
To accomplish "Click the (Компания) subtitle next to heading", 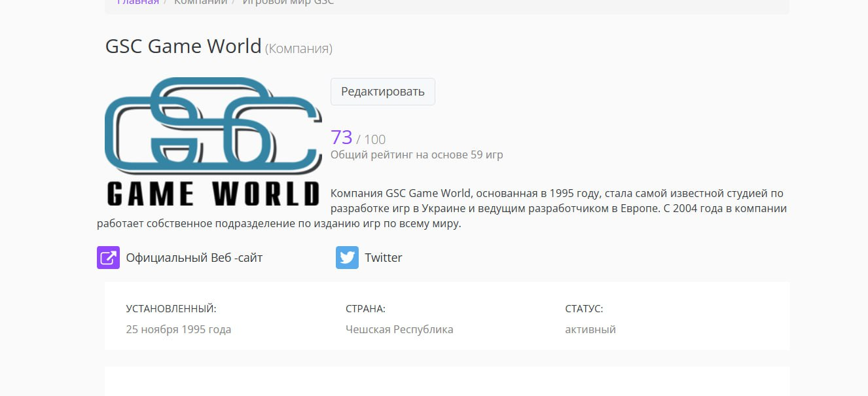I will 298,49.
